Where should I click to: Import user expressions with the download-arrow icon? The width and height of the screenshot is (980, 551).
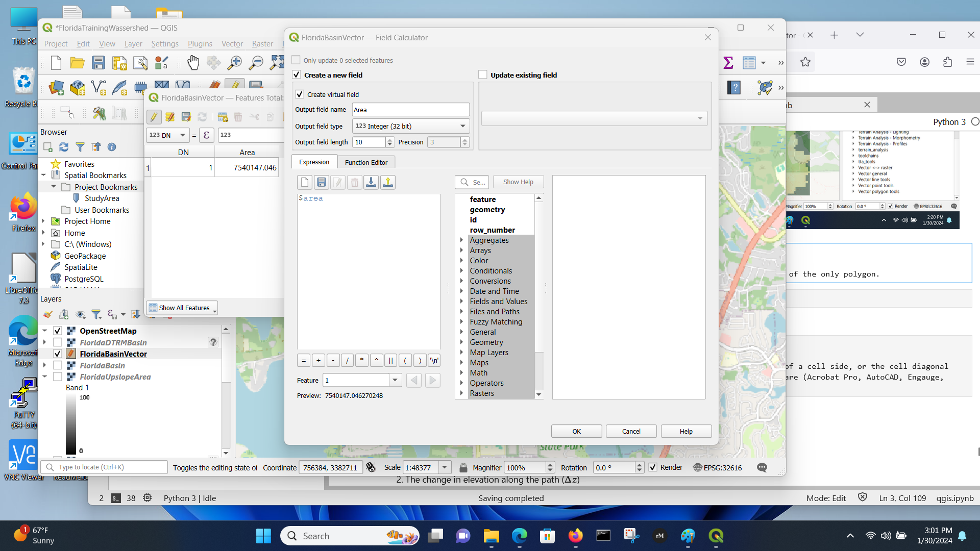pyautogui.click(x=371, y=182)
